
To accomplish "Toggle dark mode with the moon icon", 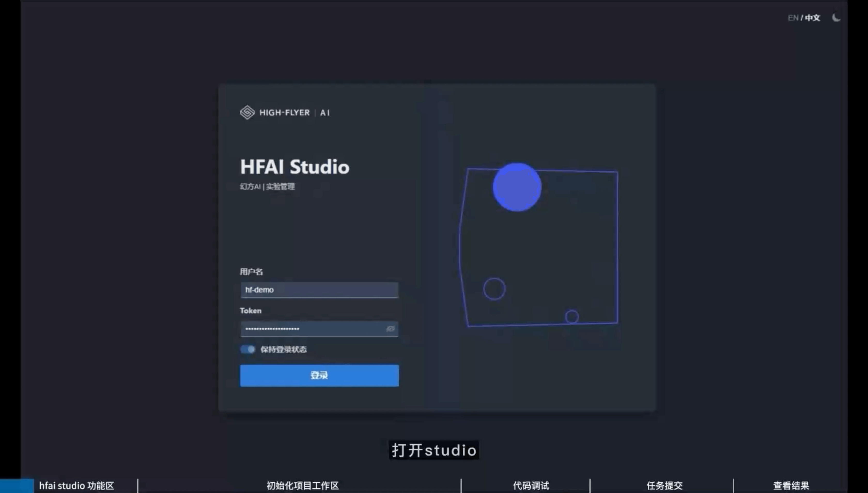I will pyautogui.click(x=836, y=18).
